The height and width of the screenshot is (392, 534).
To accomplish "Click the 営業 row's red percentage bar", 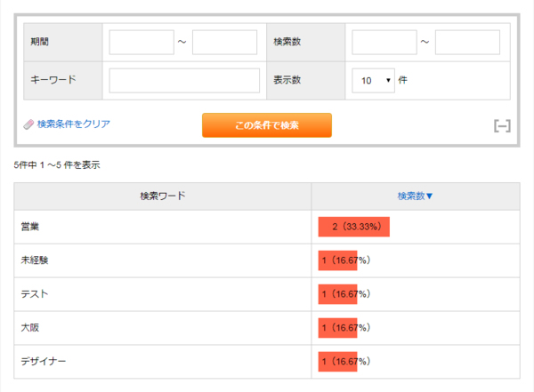I will [354, 227].
